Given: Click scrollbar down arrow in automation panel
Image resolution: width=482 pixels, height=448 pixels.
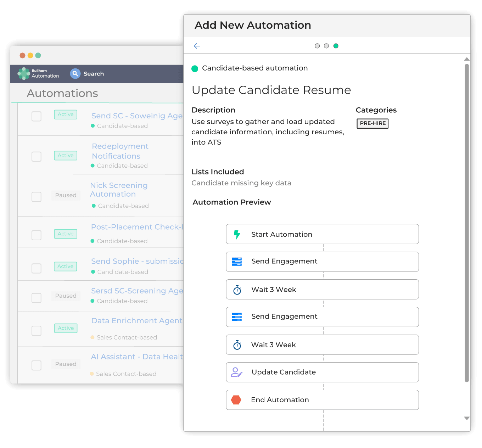Looking at the screenshot, I should click(x=467, y=418).
